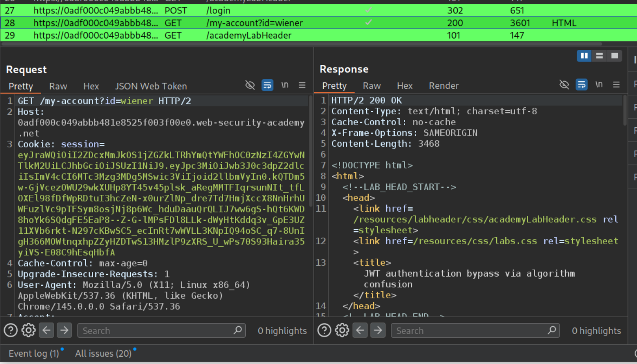Select combined tabbed layout icon
The height and width of the screenshot is (364, 637).
point(614,56)
